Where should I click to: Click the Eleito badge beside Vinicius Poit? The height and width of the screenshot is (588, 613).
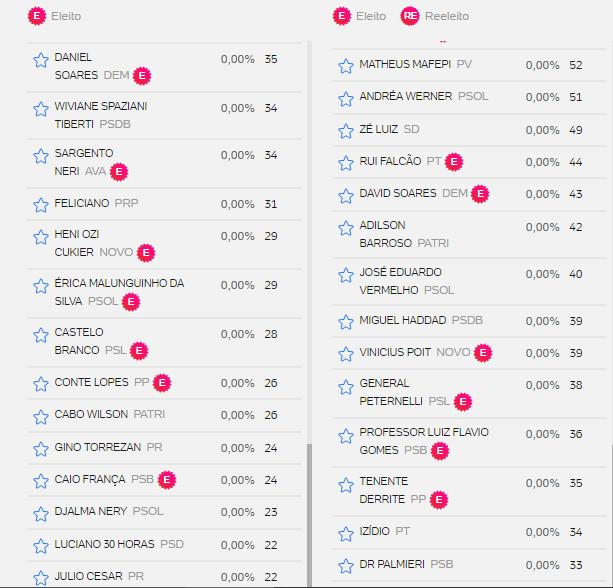[483, 353]
